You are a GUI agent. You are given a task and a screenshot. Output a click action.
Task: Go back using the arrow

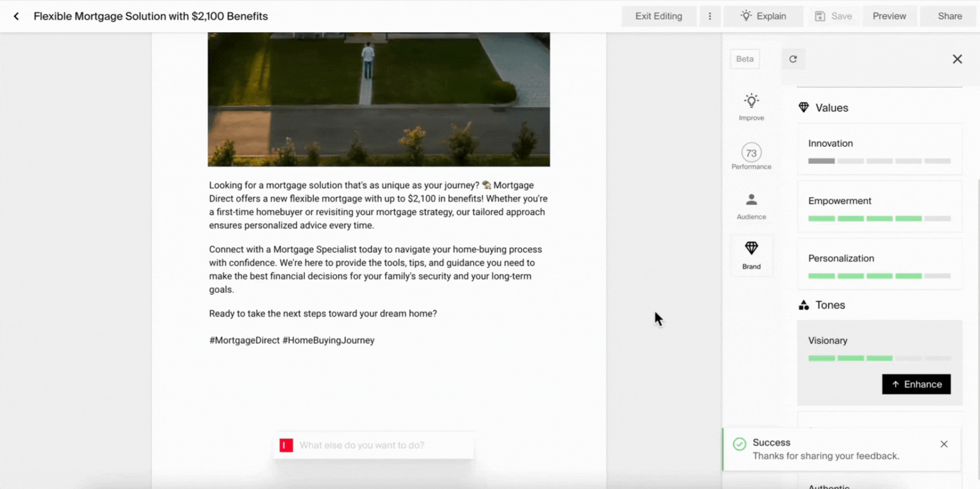[16, 16]
